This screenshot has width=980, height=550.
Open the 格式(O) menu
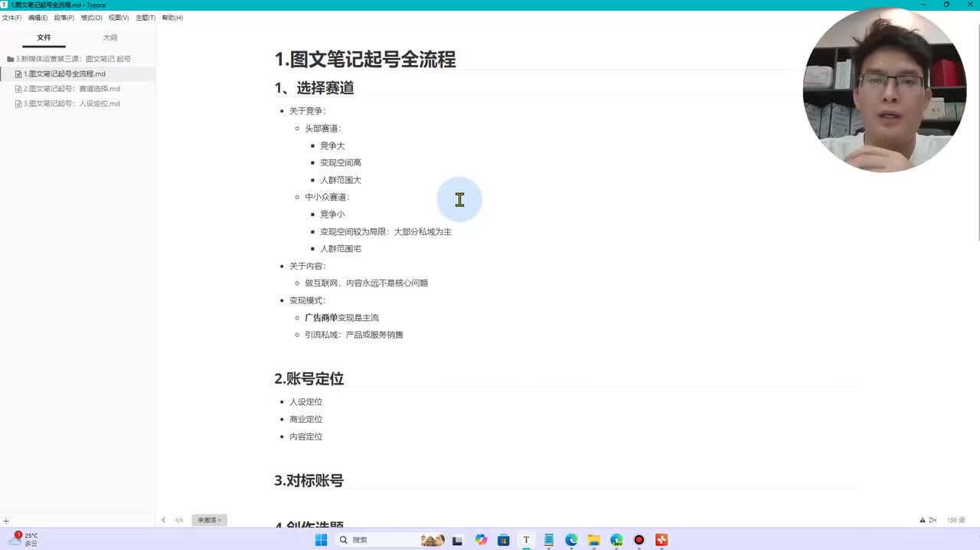click(x=91, y=18)
